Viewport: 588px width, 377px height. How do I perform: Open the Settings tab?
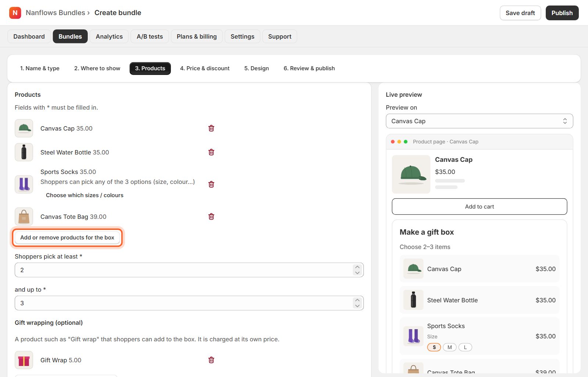[x=242, y=36]
